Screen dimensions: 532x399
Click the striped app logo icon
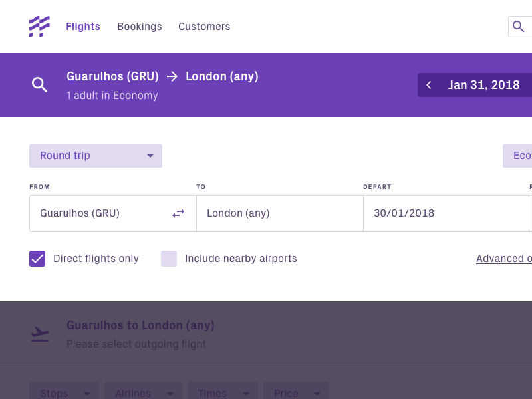click(39, 27)
